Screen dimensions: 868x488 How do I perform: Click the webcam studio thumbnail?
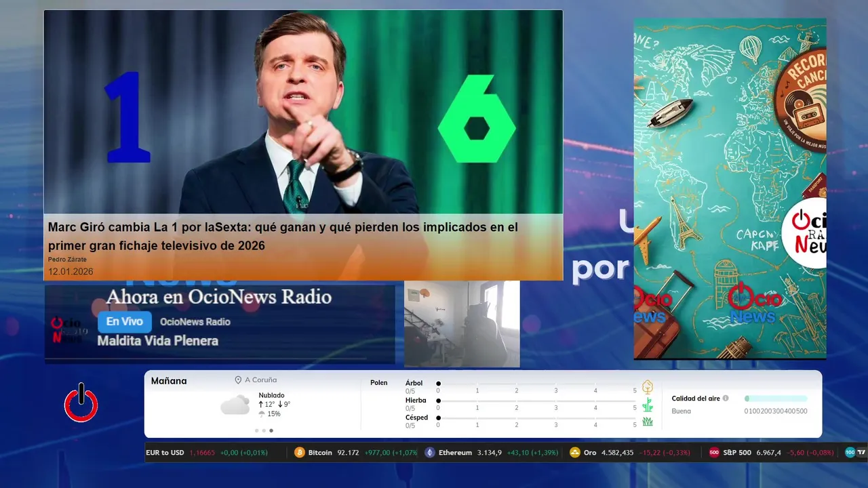[x=462, y=324]
